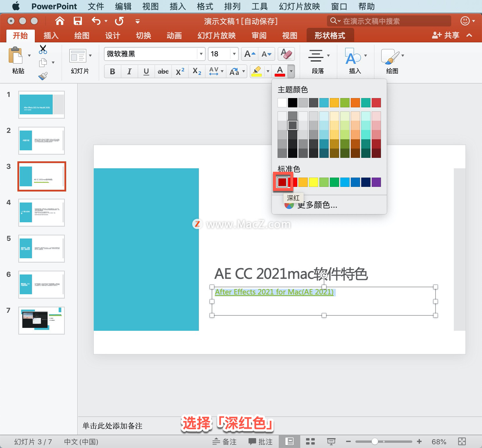Image resolution: width=482 pixels, height=448 pixels.
Task: Switch to slide sorter grid view
Action: (x=310, y=442)
